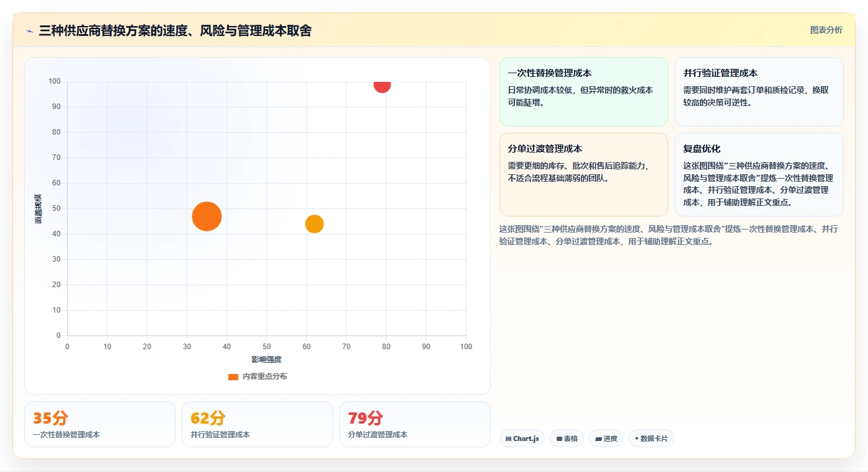
Task: Click the icon inside the 进度 tag
Action: (598, 439)
